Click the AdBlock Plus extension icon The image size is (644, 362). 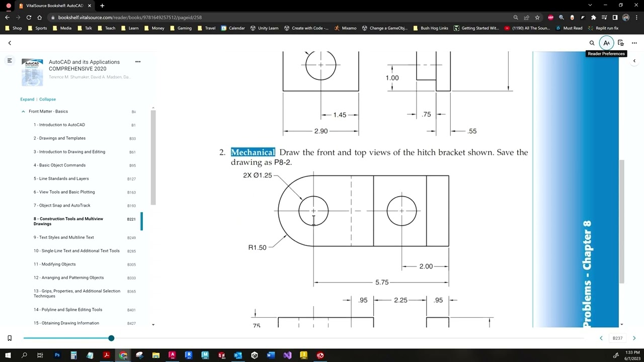550,17
